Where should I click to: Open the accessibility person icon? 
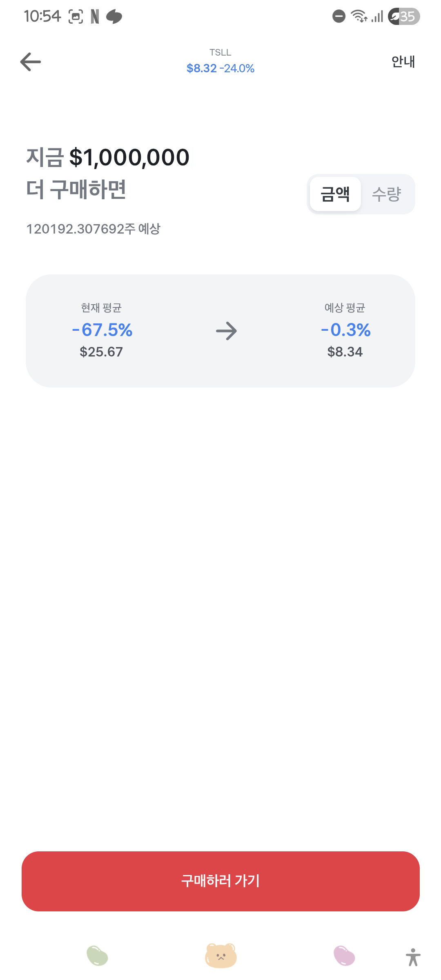click(x=413, y=957)
